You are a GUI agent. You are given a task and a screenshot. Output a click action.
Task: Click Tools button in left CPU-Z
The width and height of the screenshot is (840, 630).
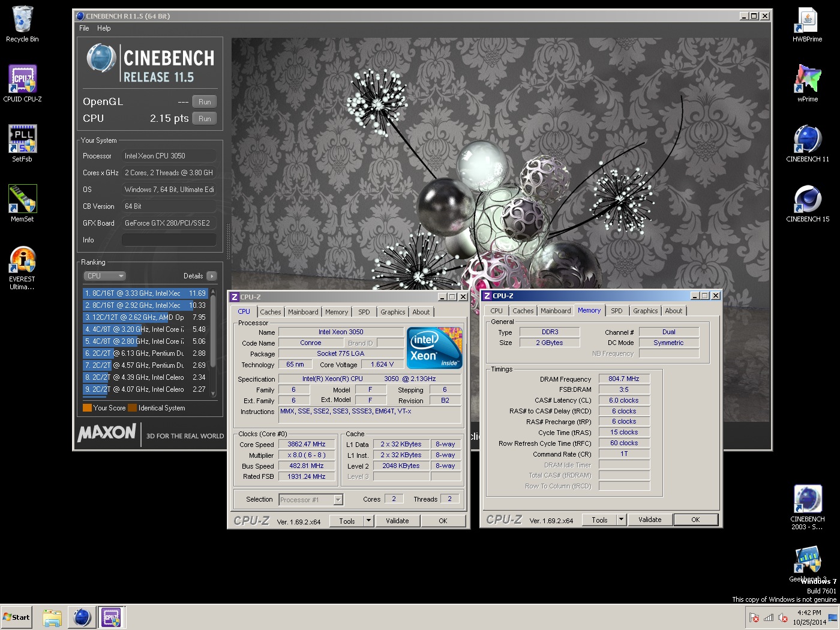[347, 521]
